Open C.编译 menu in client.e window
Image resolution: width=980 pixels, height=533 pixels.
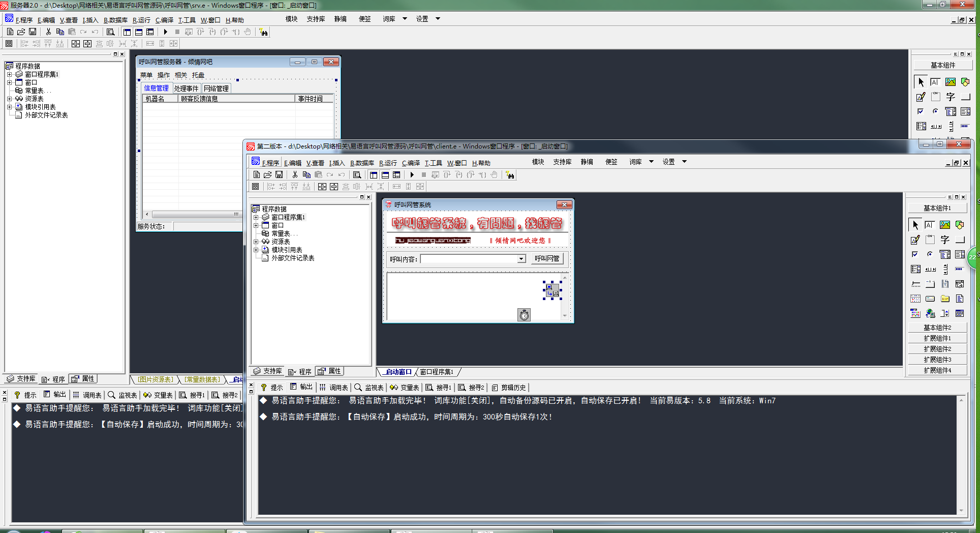click(411, 163)
